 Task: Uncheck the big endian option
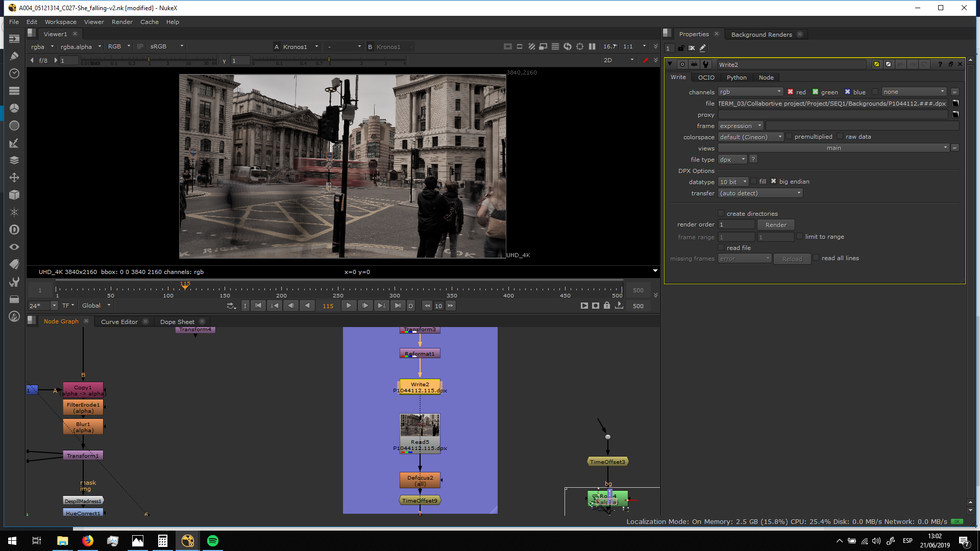(x=773, y=182)
